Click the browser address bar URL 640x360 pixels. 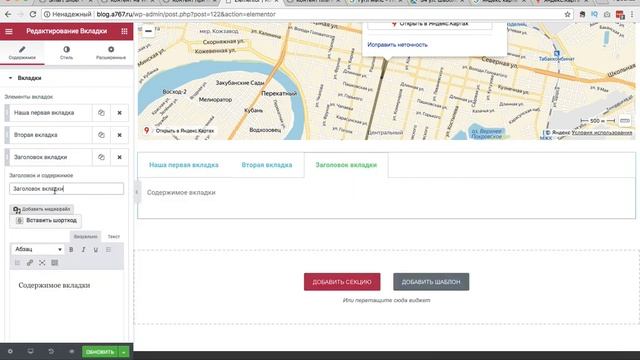coord(186,14)
